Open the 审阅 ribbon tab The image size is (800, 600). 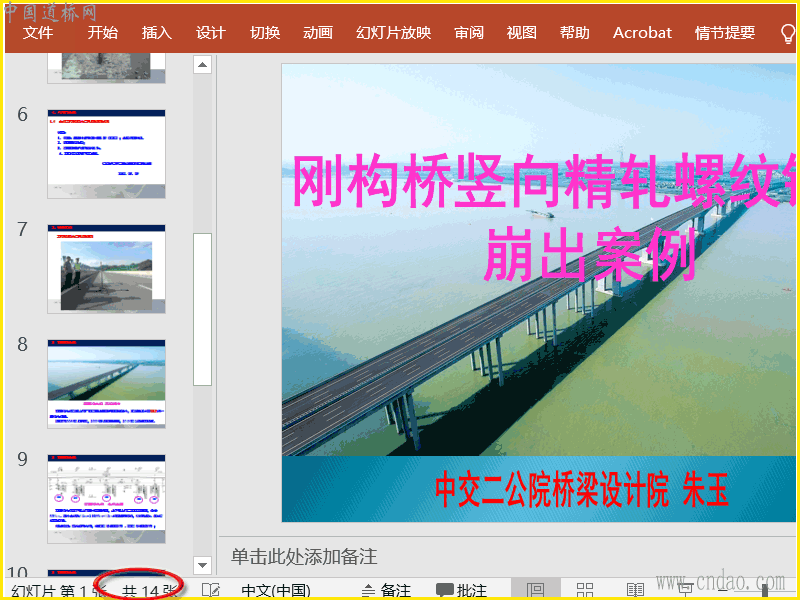[469, 33]
